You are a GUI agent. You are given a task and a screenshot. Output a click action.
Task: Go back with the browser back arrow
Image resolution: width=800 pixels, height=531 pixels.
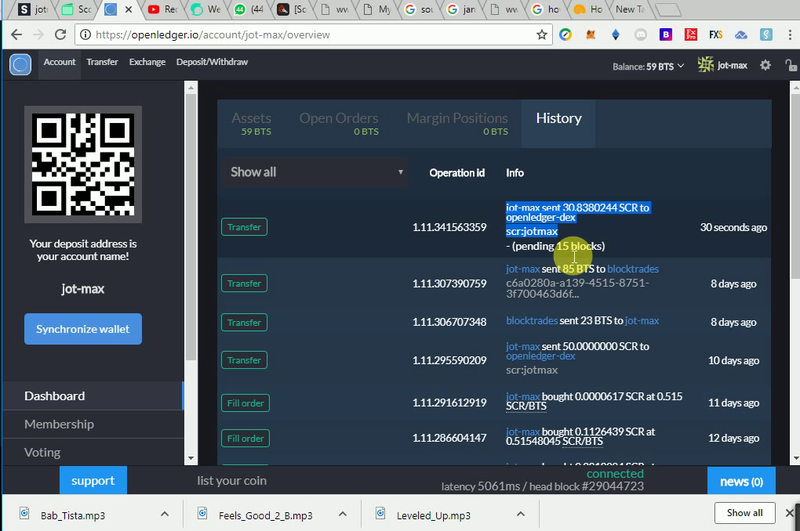coord(16,35)
